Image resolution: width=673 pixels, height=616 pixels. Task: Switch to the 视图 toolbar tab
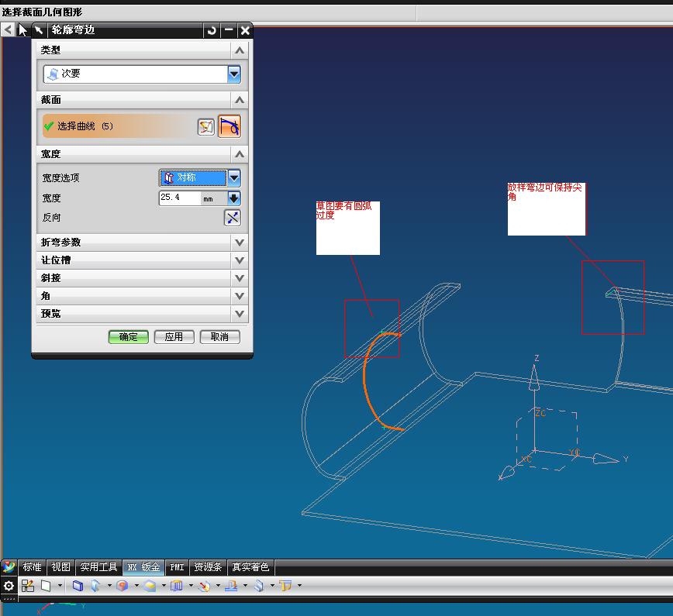(60, 567)
